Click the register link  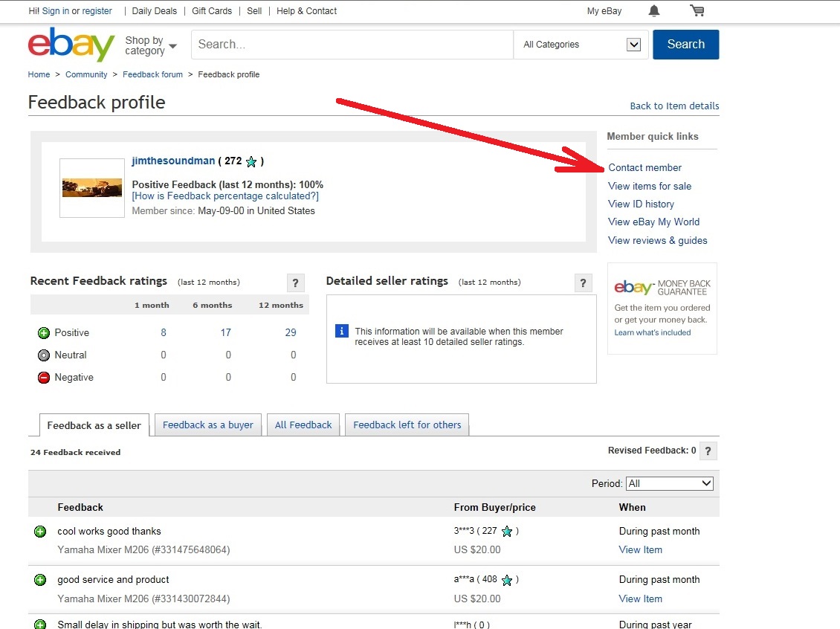point(97,10)
